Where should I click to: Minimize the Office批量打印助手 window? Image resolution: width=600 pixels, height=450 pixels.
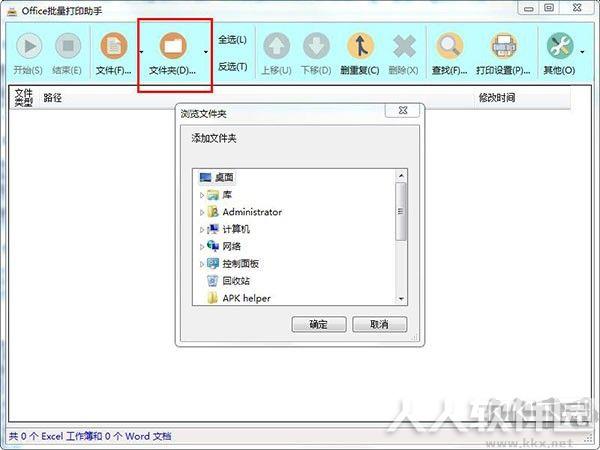(529, 8)
